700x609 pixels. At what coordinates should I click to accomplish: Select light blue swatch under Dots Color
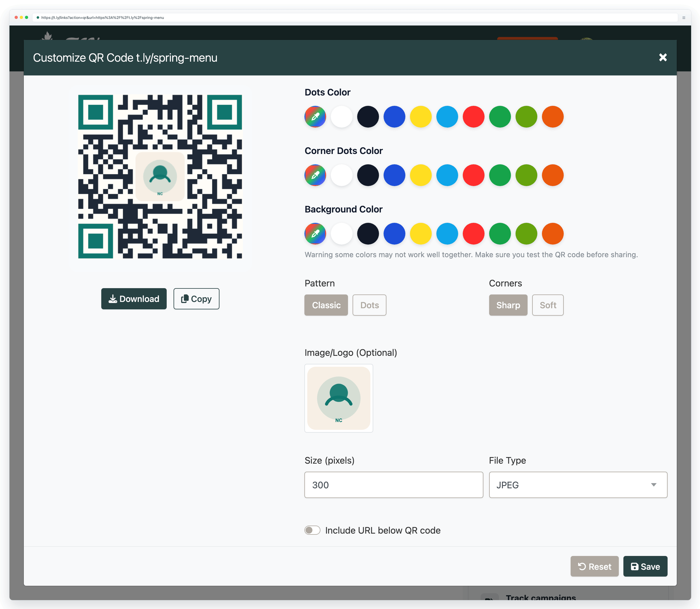coord(447,117)
